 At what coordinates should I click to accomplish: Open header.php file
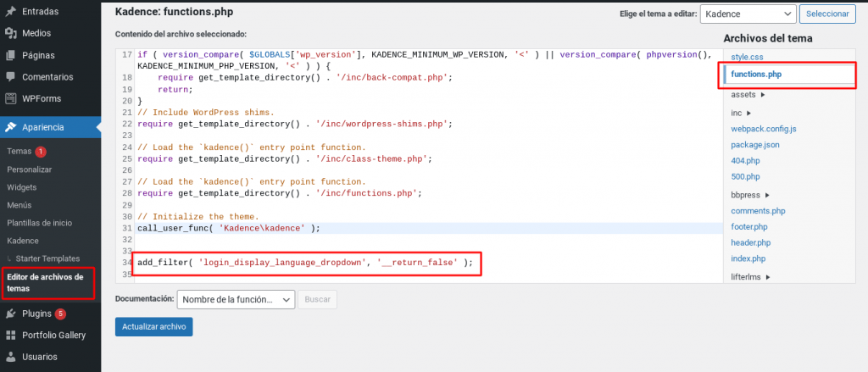[x=751, y=243]
